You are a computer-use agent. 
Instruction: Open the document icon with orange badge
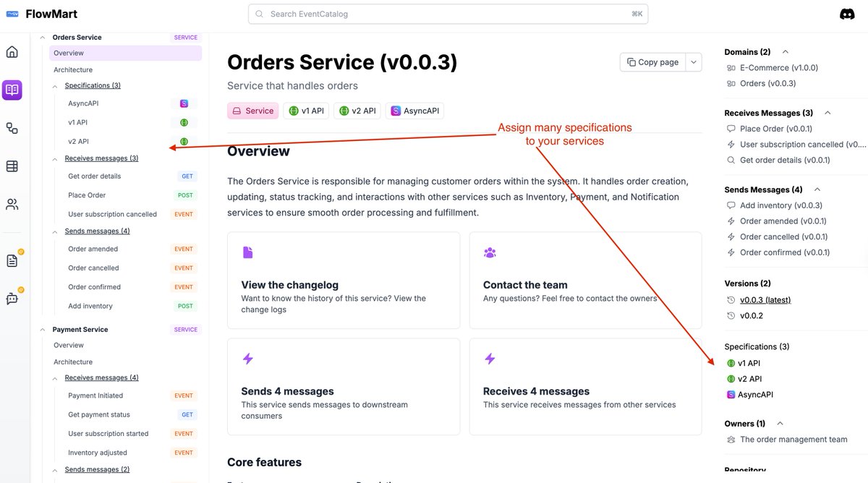click(12, 260)
